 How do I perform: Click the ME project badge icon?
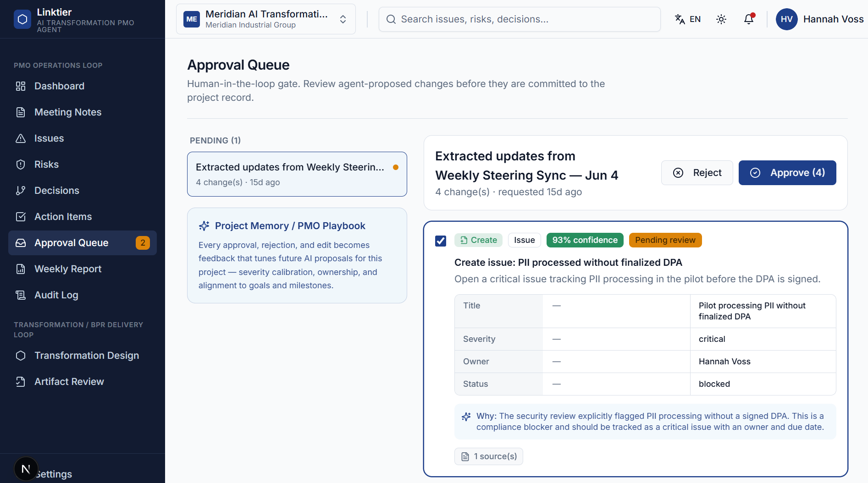click(x=192, y=19)
